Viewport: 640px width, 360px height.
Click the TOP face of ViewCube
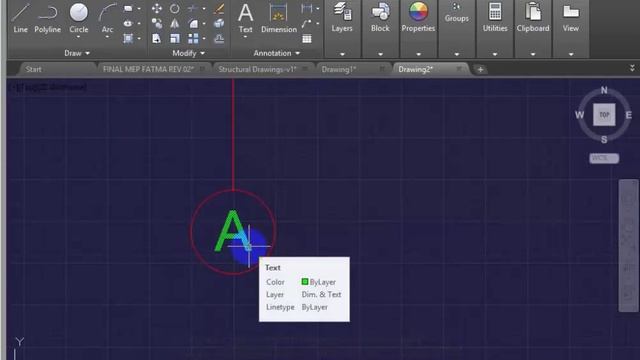coord(604,115)
